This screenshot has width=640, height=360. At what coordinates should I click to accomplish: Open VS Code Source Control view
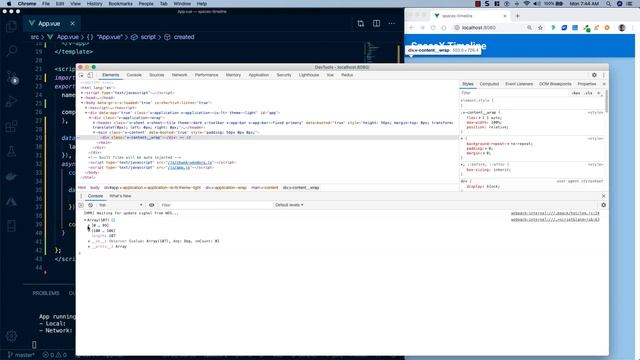click(11, 78)
